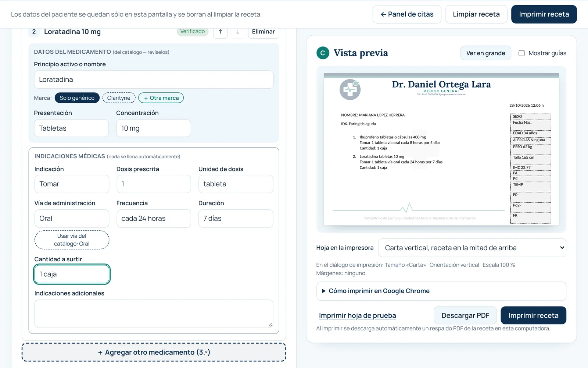
Task: Open the Imprimir hoja de prueba link
Action: click(358, 315)
